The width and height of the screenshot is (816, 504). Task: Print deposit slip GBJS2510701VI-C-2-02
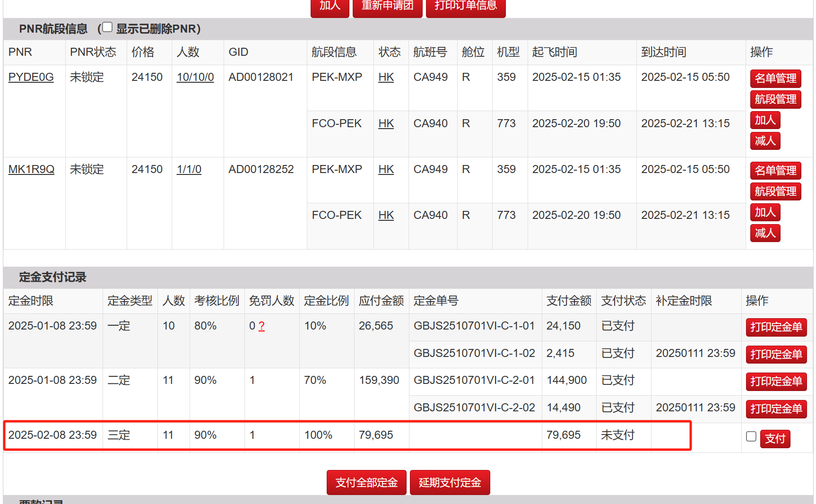click(x=776, y=409)
